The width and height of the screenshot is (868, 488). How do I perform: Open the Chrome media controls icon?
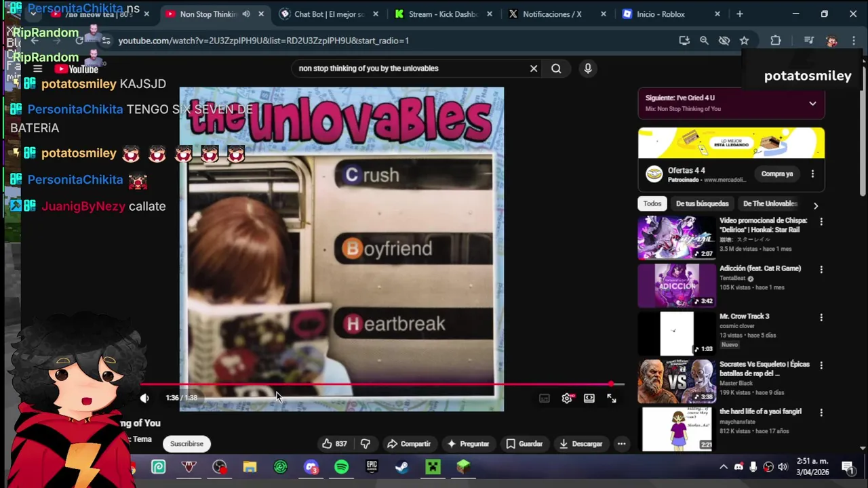tap(808, 41)
